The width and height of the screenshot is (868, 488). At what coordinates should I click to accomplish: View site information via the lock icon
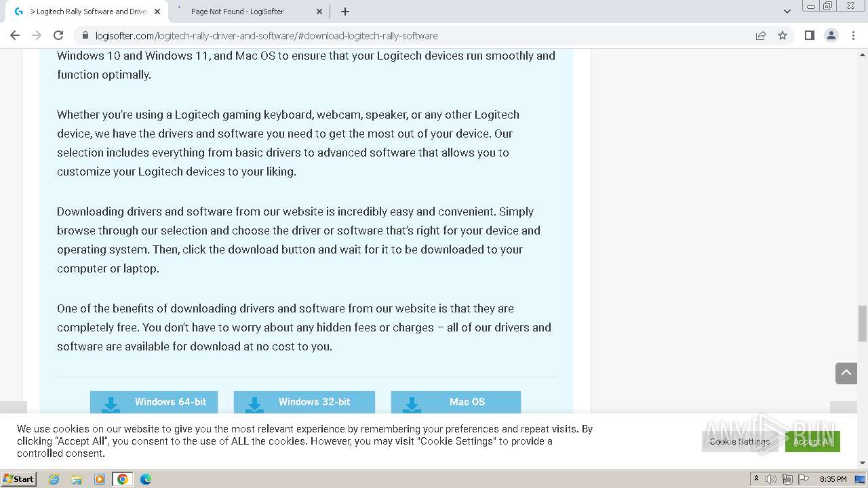tap(85, 36)
